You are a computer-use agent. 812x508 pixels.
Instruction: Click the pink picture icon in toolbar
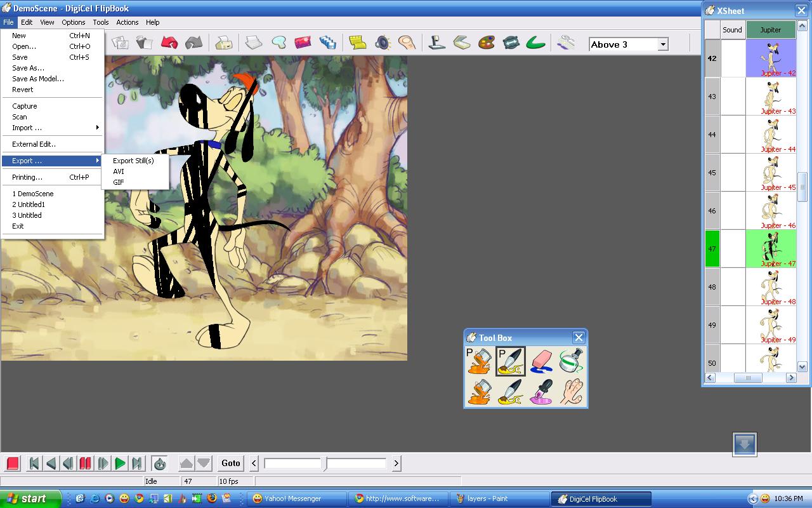tap(303, 43)
